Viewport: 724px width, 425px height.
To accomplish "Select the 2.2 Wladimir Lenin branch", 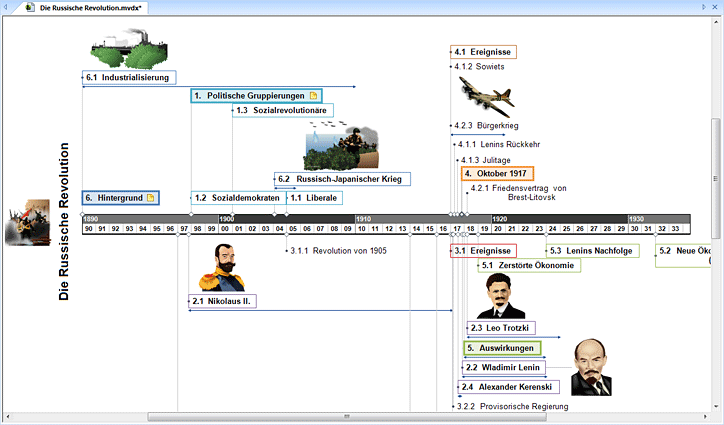I will (504, 368).
